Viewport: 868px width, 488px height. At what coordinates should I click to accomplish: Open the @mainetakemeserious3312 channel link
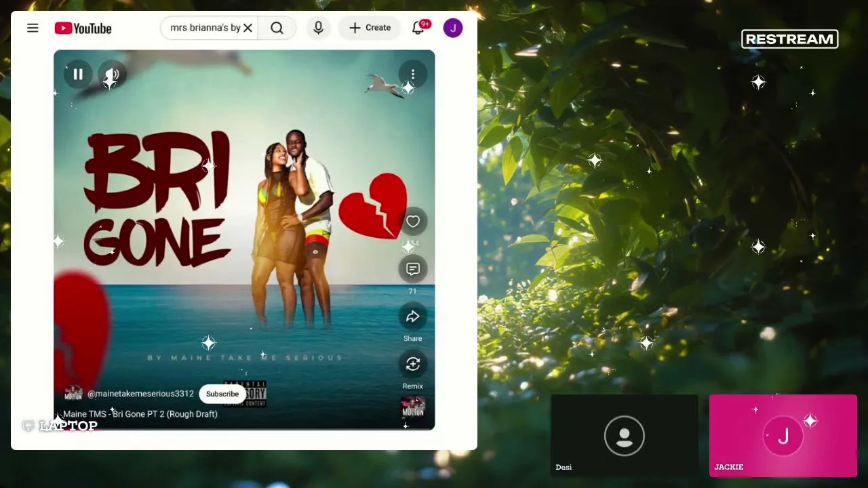tap(140, 394)
